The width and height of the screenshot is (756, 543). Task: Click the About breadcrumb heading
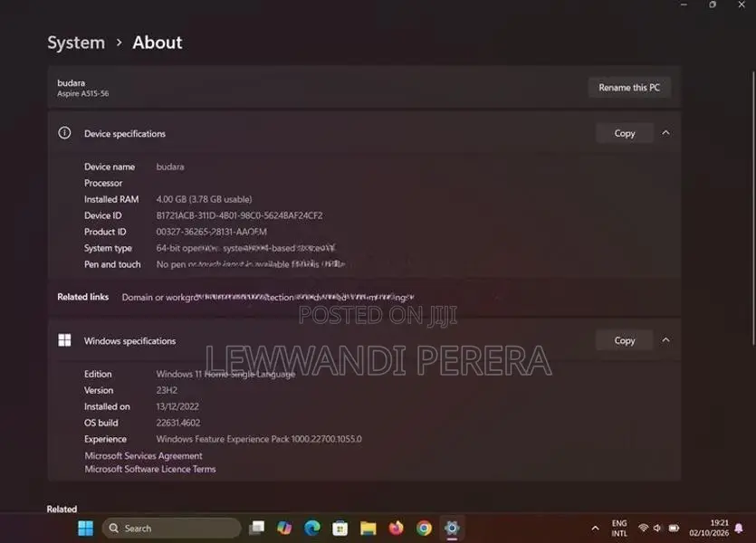(x=158, y=43)
